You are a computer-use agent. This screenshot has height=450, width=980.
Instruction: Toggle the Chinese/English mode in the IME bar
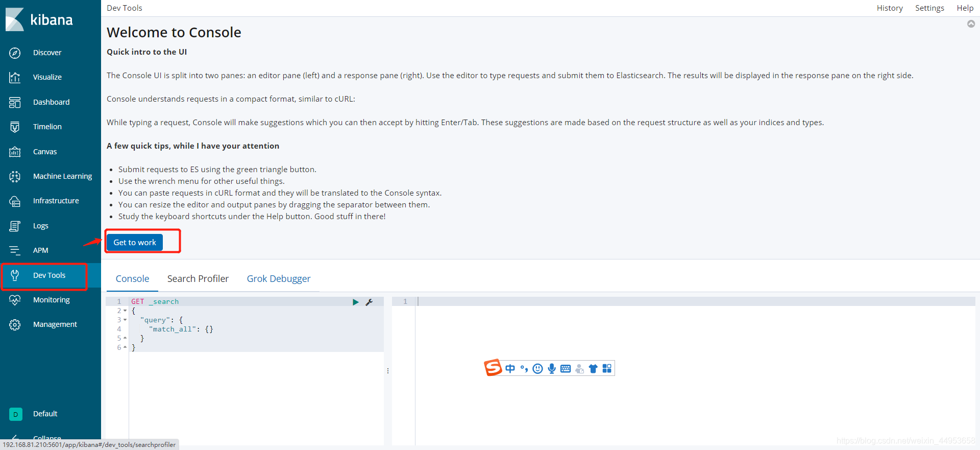(510, 369)
